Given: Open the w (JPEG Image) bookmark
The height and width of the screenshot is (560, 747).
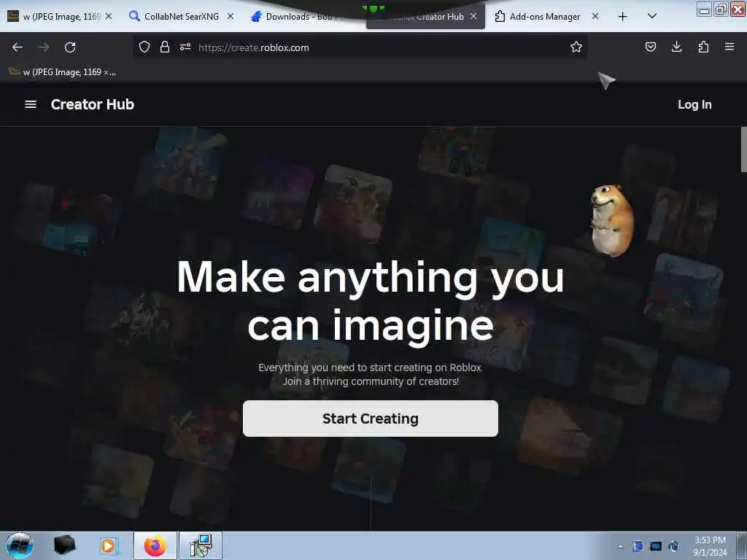Looking at the screenshot, I should tap(63, 72).
